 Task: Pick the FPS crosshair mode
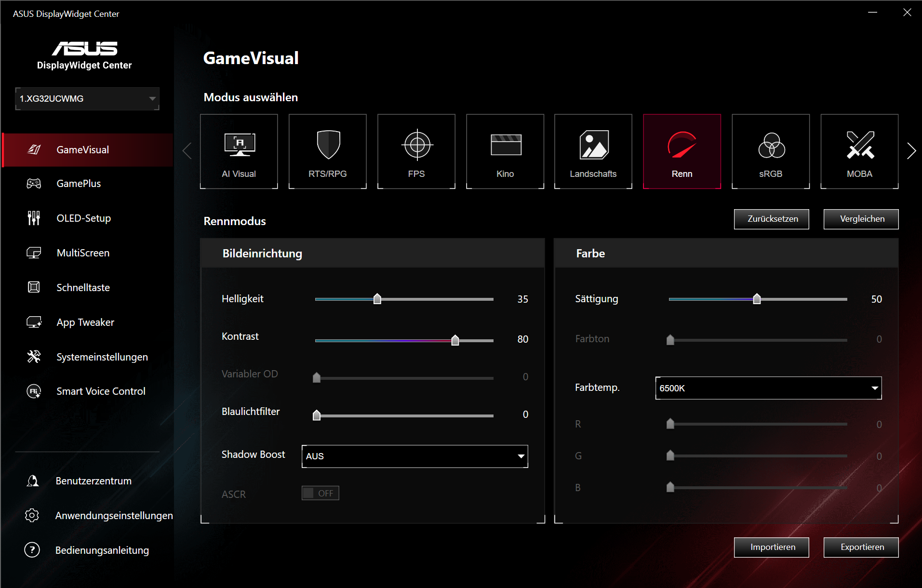416,151
